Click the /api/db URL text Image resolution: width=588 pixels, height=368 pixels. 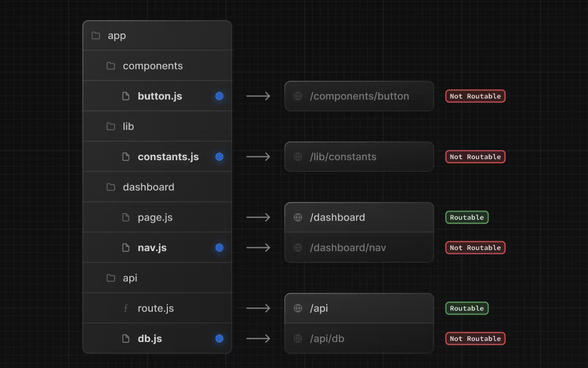[x=326, y=339]
